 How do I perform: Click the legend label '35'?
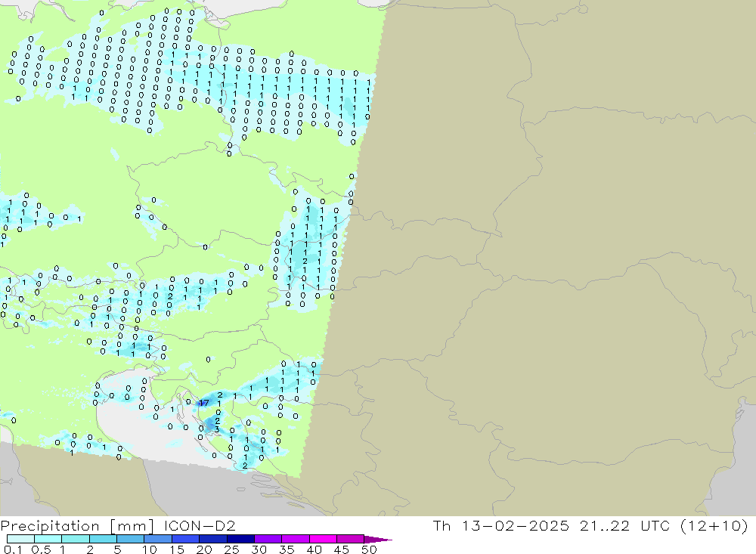click(x=287, y=549)
